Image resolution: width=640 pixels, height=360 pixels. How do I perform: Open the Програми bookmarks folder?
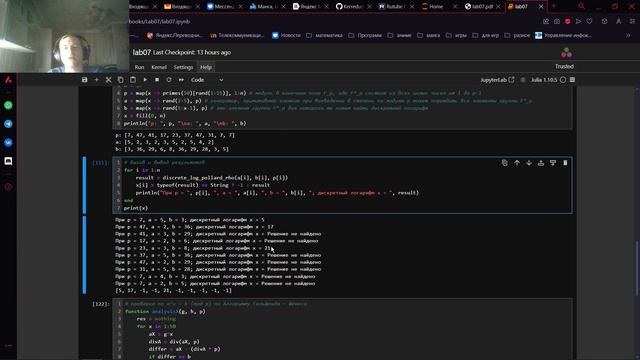(365, 36)
